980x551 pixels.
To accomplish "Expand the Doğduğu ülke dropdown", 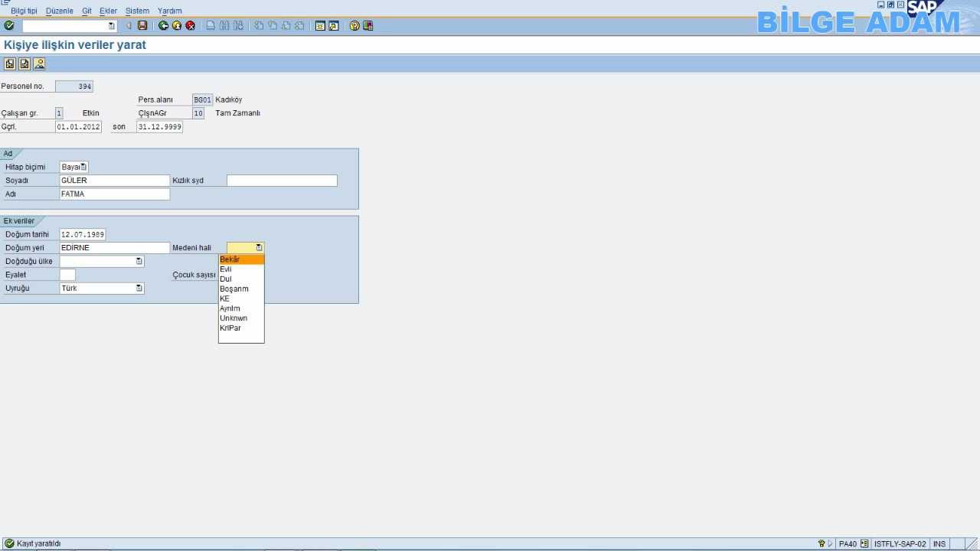I will pyautogui.click(x=139, y=262).
